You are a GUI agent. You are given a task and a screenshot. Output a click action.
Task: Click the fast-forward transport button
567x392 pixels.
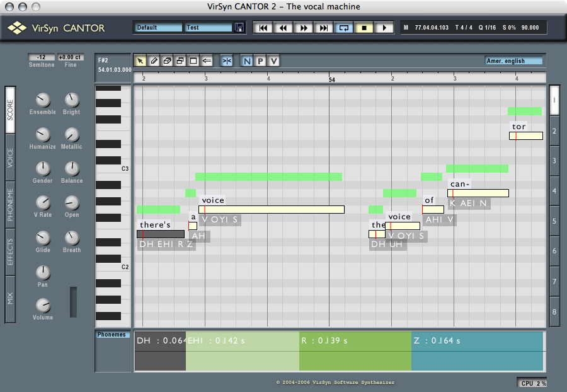[304, 28]
